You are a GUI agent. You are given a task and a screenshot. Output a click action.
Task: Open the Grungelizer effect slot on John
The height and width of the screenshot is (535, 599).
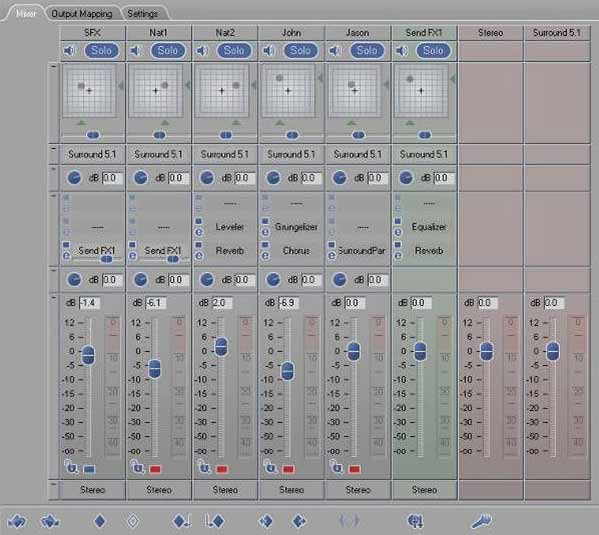[296, 227]
